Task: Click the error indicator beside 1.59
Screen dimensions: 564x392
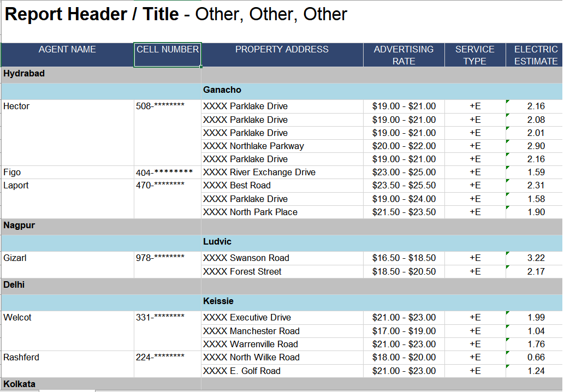Action: [x=508, y=168]
